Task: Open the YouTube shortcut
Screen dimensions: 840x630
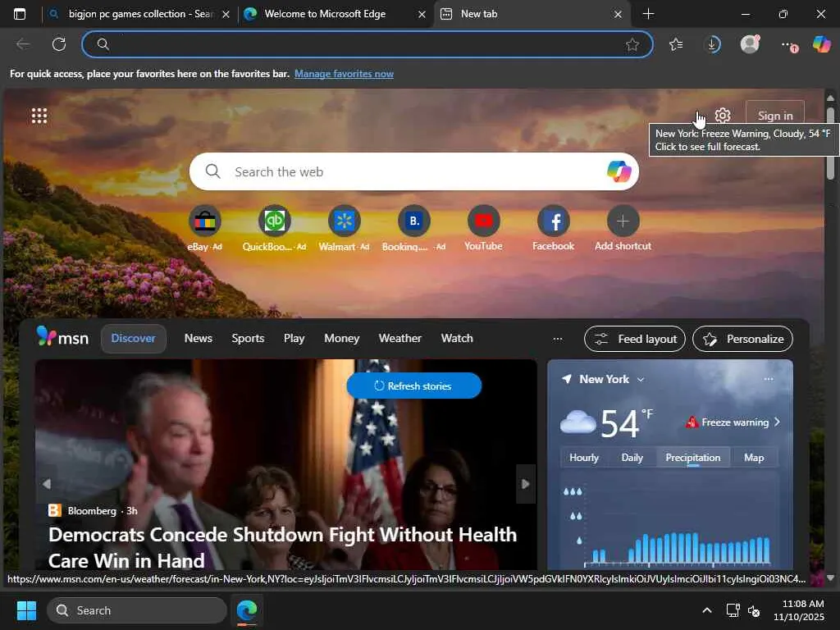Action: 483,221
